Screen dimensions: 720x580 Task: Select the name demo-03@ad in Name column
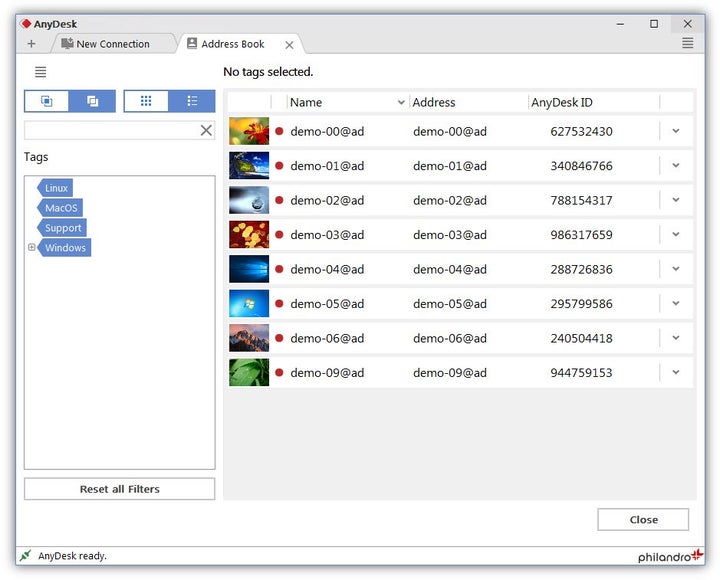tap(327, 235)
